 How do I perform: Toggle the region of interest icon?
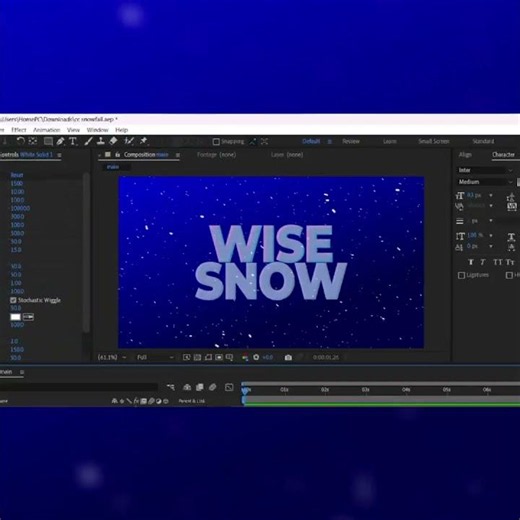pos(219,357)
